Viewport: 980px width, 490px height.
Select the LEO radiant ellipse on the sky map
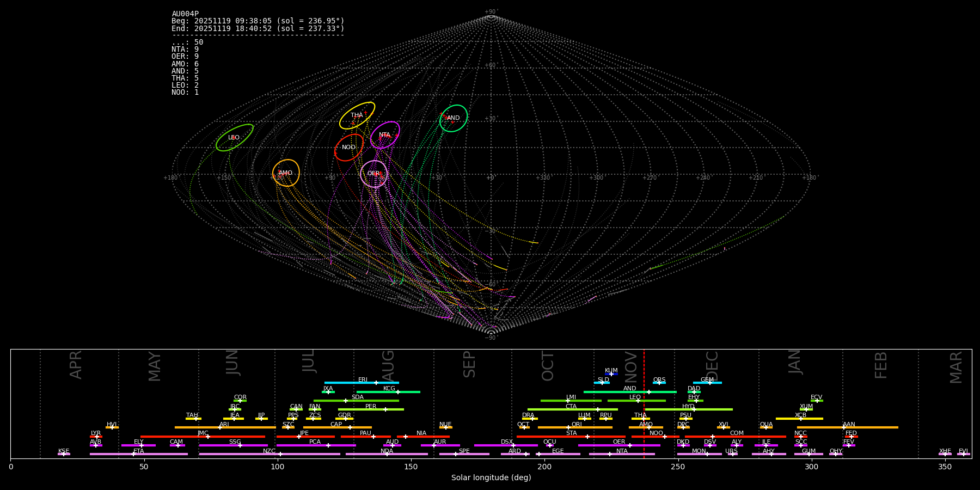click(x=234, y=138)
